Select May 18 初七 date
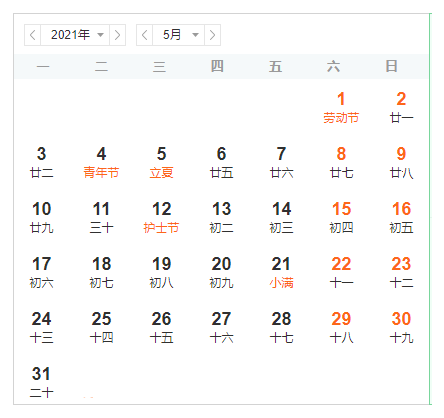The image size is (444, 418). click(101, 272)
